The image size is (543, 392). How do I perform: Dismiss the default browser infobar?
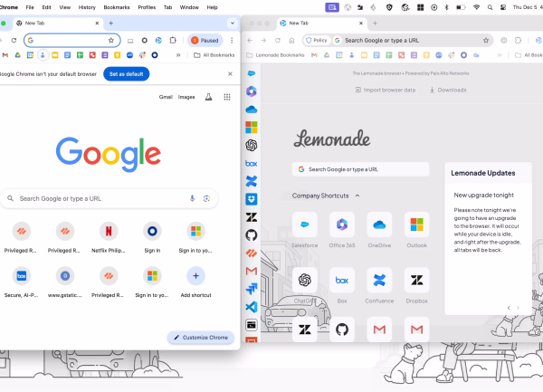coord(230,73)
